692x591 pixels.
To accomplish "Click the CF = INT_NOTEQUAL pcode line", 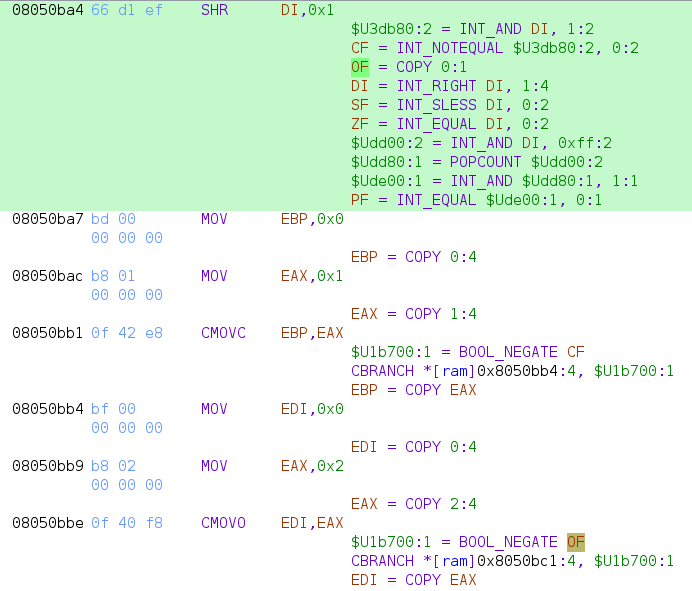I will [x=495, y=48].
